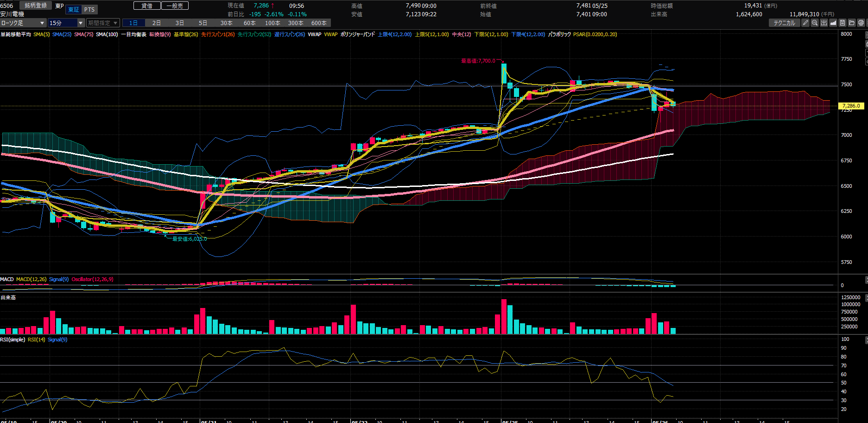Screen dimensions: 868x423
Task: Switch market to 東証
Action: pos(73,10)
